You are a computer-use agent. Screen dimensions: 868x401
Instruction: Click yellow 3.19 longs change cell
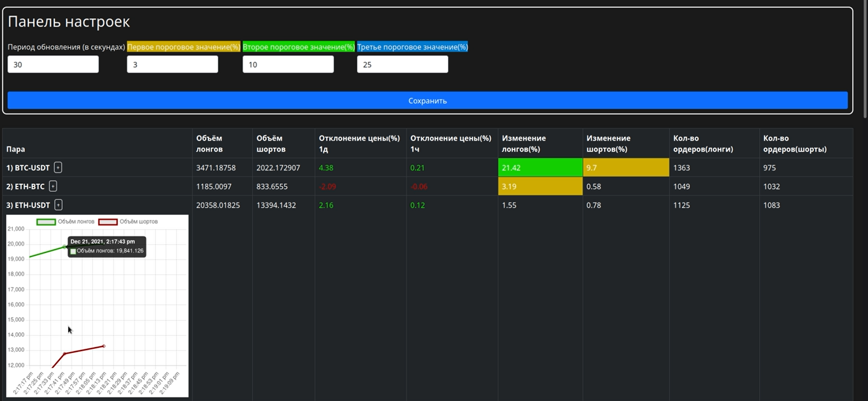coord(540,186)
